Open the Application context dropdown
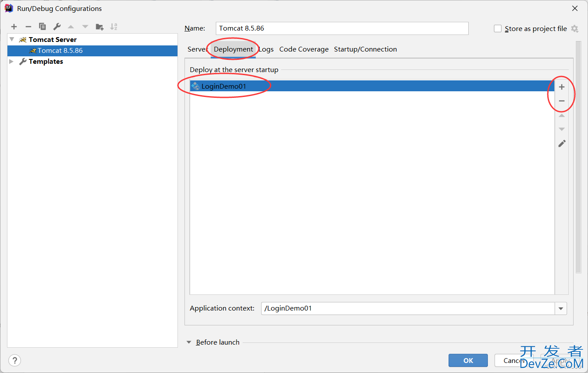 coord(560,308)
